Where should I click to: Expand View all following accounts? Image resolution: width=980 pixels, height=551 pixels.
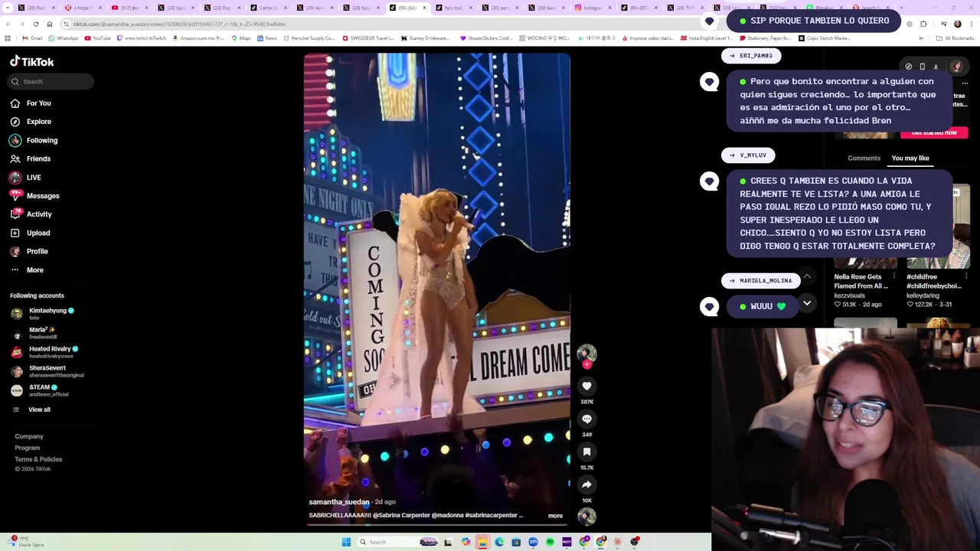(x=31, y=409)
